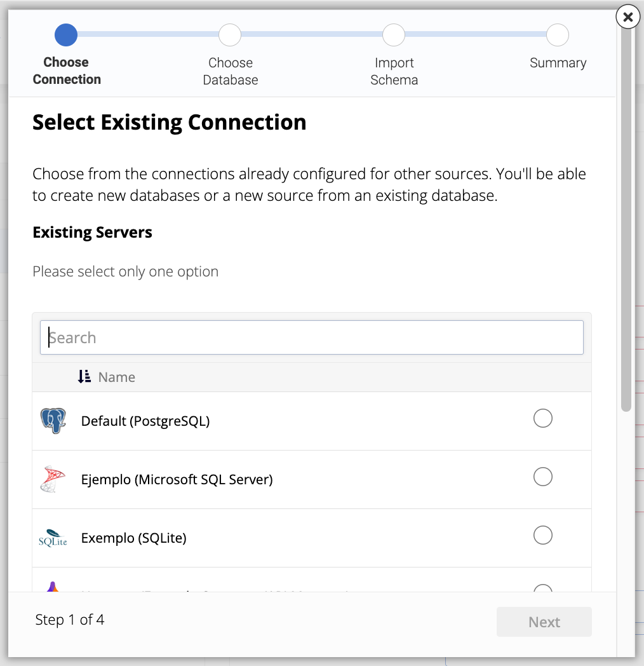Select the Ejemplo (Microsoft SQL Server) radio button
The width and height of the screenshot is (644, 666).
click(x=543, y=477)
